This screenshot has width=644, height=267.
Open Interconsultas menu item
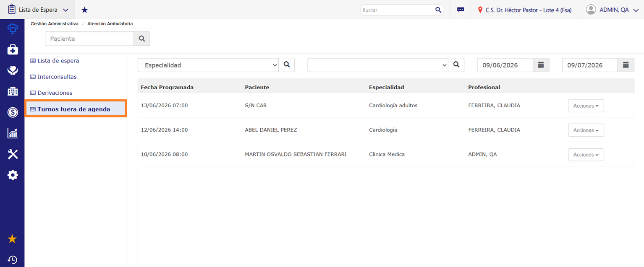click(53, 77)
